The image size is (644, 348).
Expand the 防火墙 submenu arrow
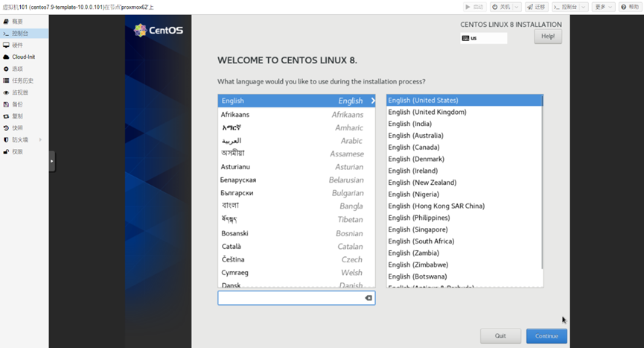click(x=40, y=140)
